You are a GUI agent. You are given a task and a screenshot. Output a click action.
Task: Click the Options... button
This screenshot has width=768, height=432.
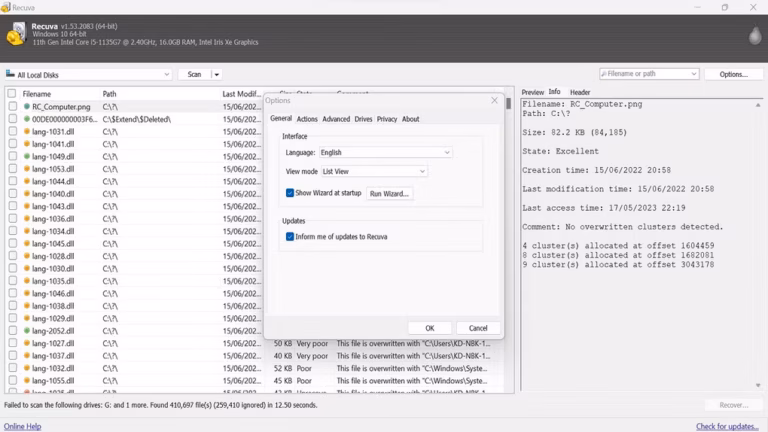coord(733,74)
